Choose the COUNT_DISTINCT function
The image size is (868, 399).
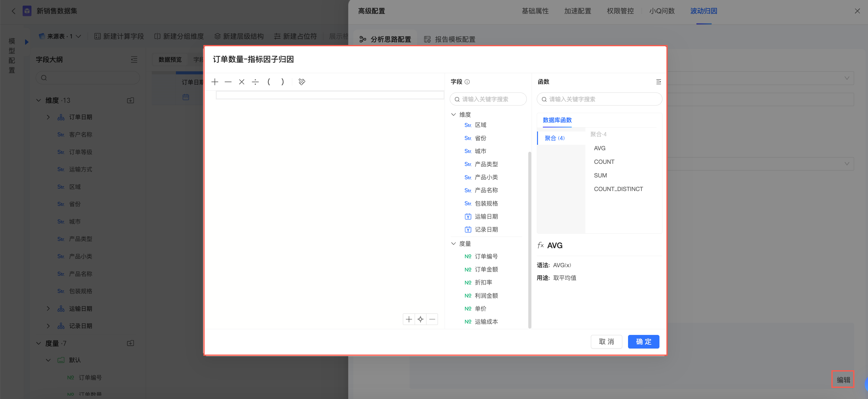pos(618,189)
